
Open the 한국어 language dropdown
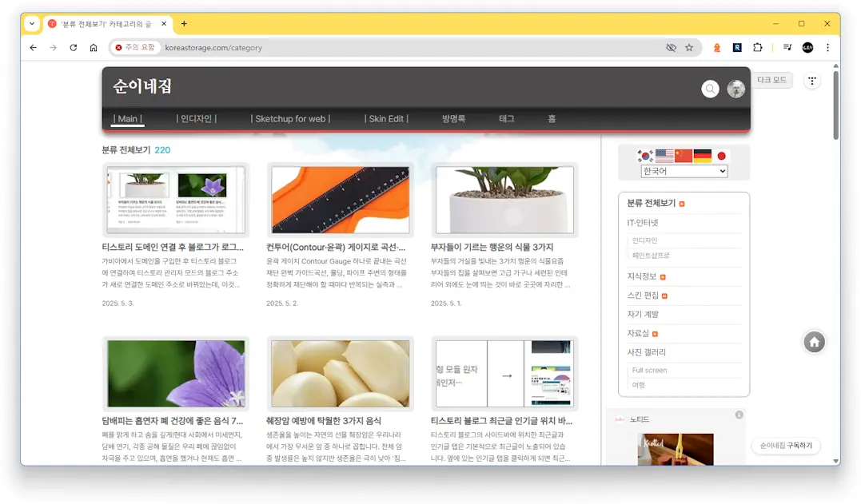[684, 170]
